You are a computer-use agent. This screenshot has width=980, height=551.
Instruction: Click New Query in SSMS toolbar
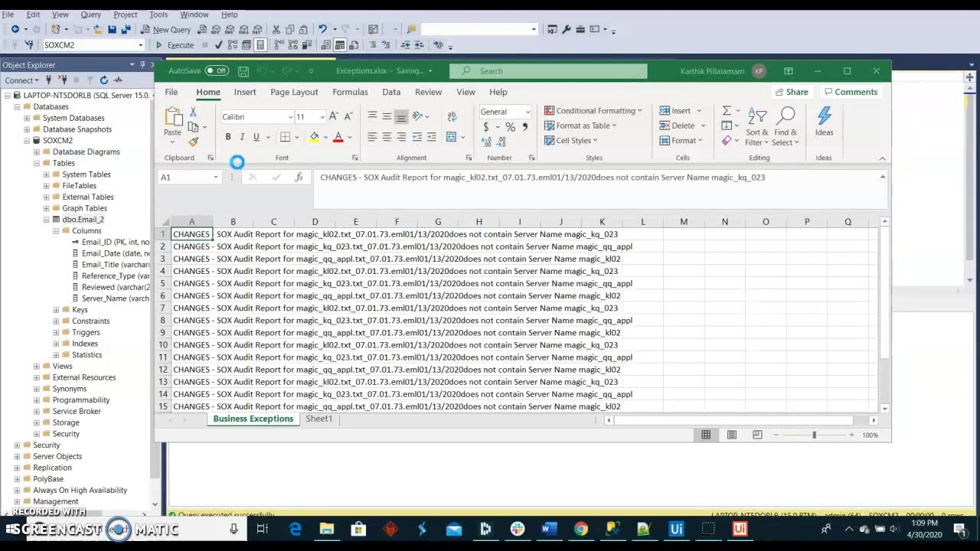click(x=165, y=30)
